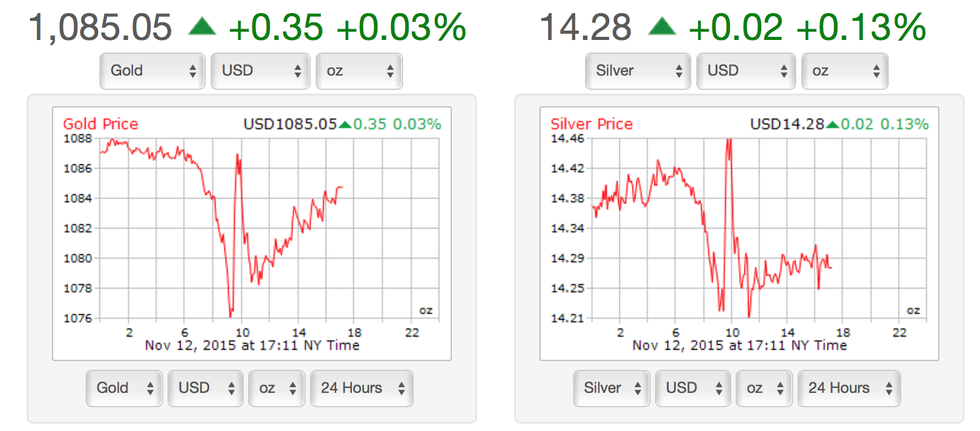Open the Silver commodity dropdown above the chart

[x=637, y=71]
